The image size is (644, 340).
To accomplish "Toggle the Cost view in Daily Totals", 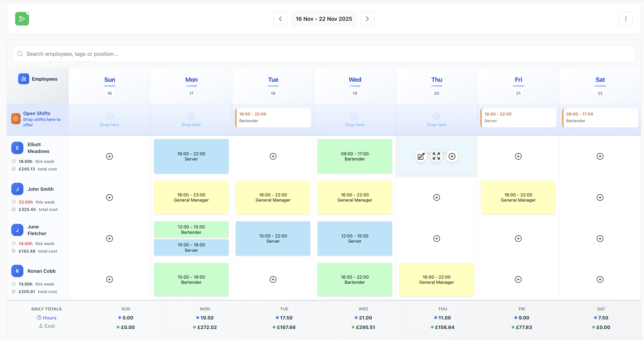I will [x=47, y=326].
